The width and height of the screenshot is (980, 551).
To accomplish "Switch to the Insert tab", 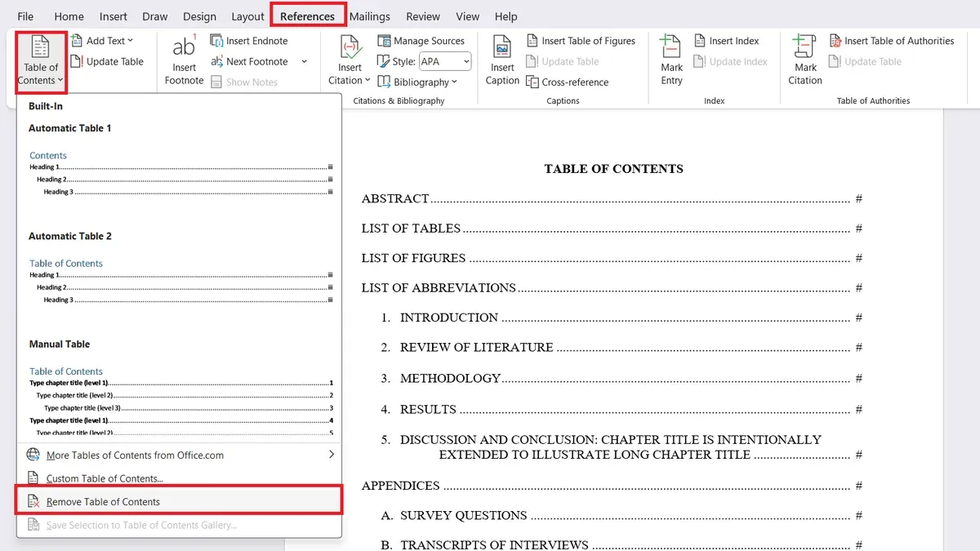I will (x=114, y=16).
